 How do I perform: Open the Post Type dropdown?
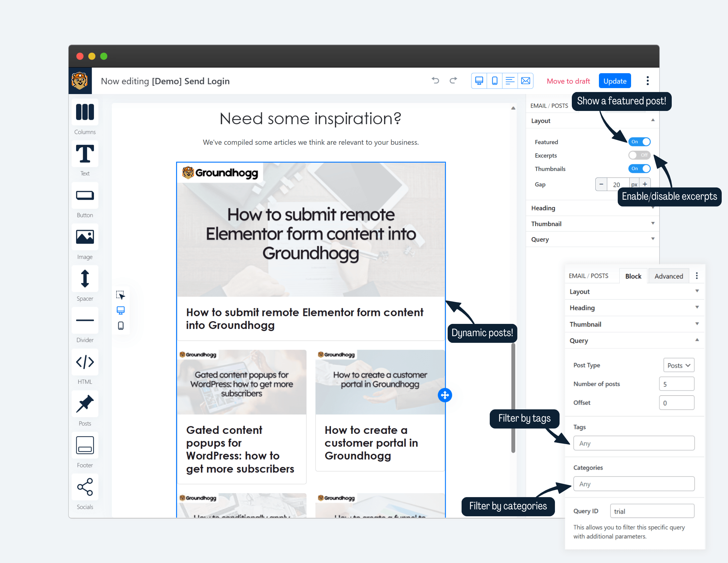click(679, 365)
